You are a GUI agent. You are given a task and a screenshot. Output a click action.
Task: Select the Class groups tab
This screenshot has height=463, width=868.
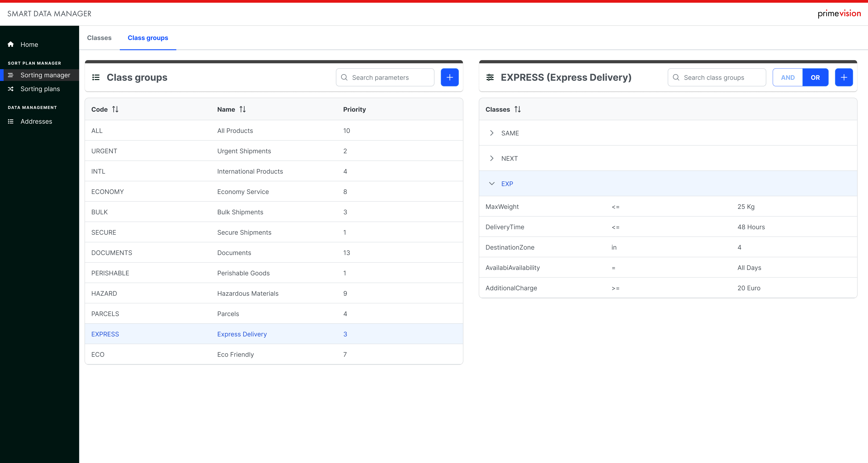point(148,38)
